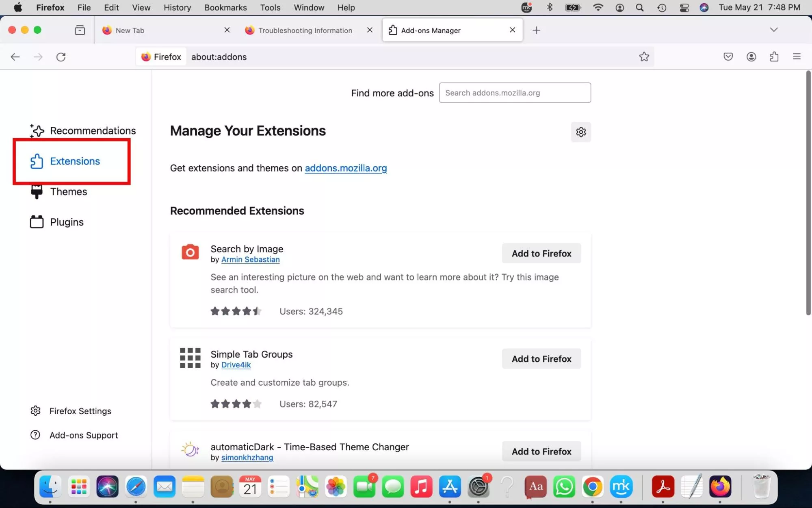Expand the list all tabs chevron
The width and height of the screenshot is (812, 508).
click(773, 30)
